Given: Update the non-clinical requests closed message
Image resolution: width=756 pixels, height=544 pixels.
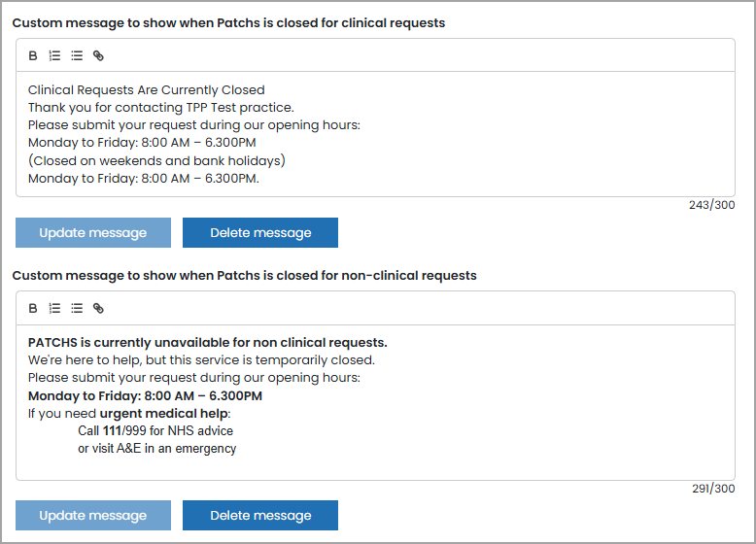Looking at the screenshot, I should [93, 516].
